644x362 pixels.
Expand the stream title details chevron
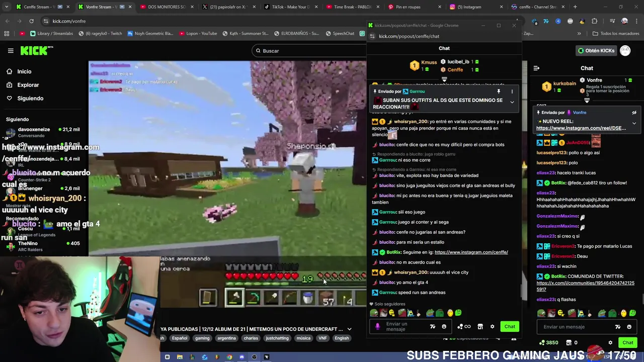tap(349, 329)
